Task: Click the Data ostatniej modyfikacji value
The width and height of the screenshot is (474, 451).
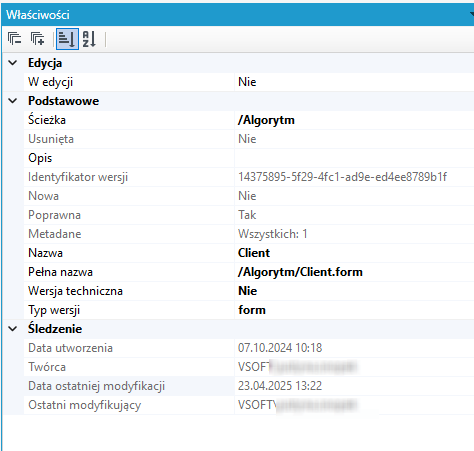Action: click(x=280, y=386)
